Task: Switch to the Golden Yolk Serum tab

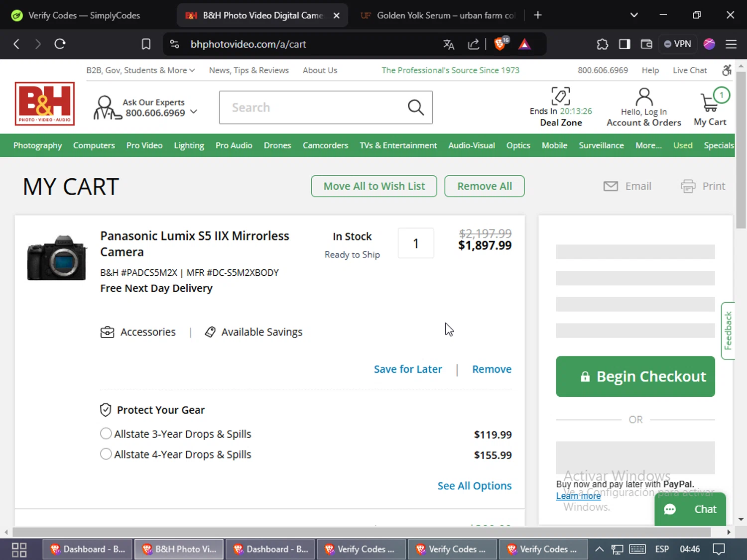Action: (x=437, y=15)
